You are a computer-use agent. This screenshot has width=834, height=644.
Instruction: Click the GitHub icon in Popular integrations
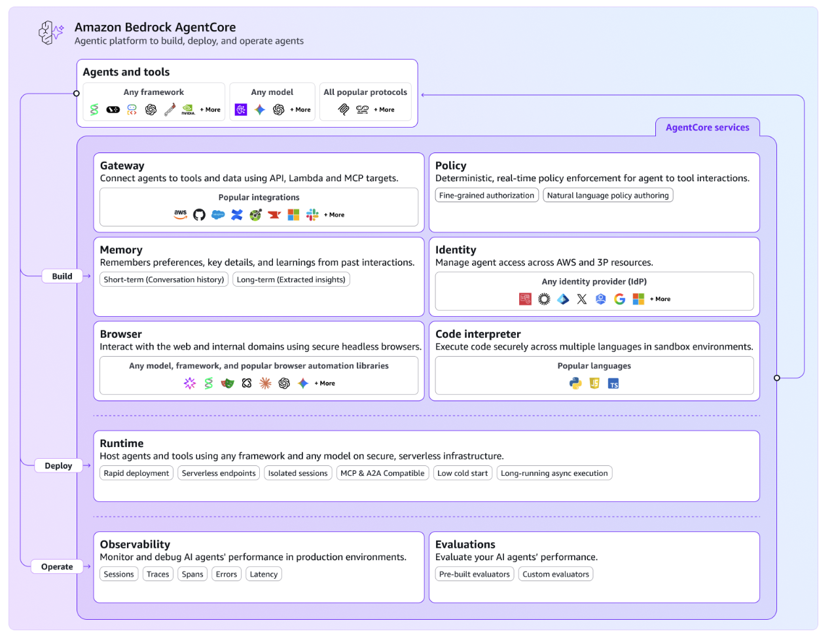click(199, 215)
